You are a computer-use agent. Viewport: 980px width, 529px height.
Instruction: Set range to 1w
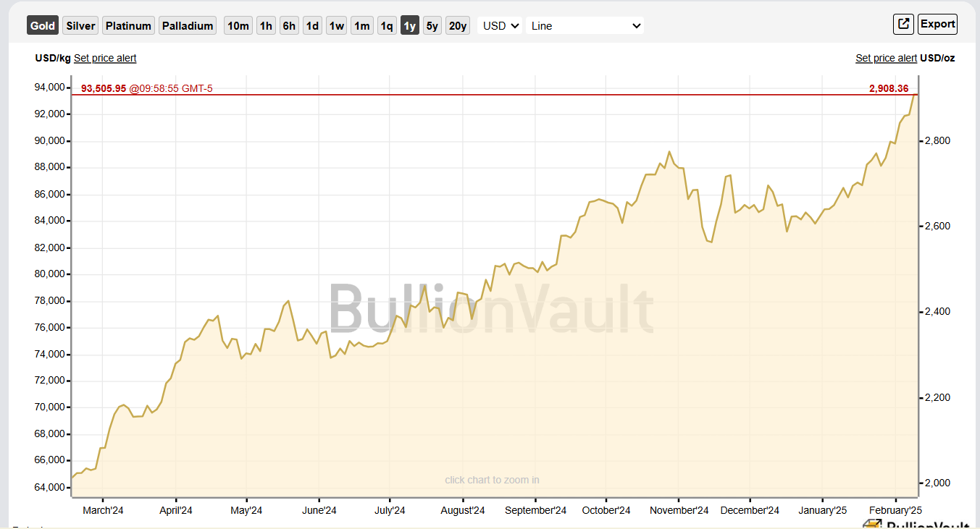(337, 26)
